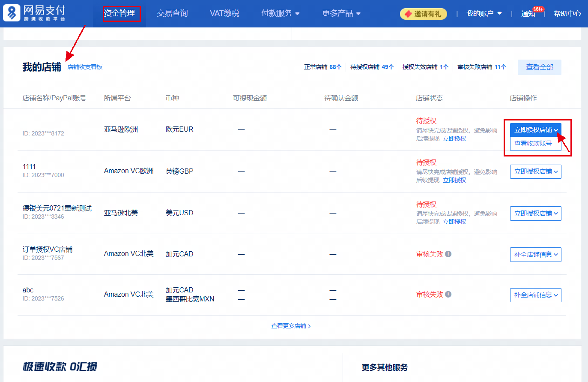Click 立即授权店铺 for ID 2023***8172
Screen dimensions: 588x382
tap(536, 130)
